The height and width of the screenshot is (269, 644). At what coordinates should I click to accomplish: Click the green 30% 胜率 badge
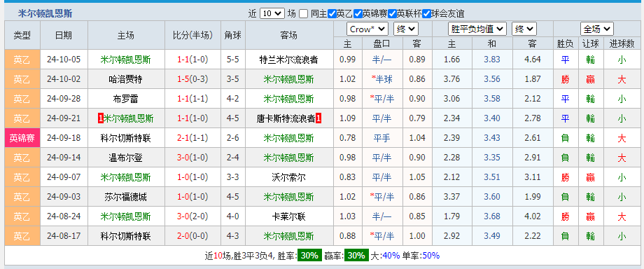[309, 256]
